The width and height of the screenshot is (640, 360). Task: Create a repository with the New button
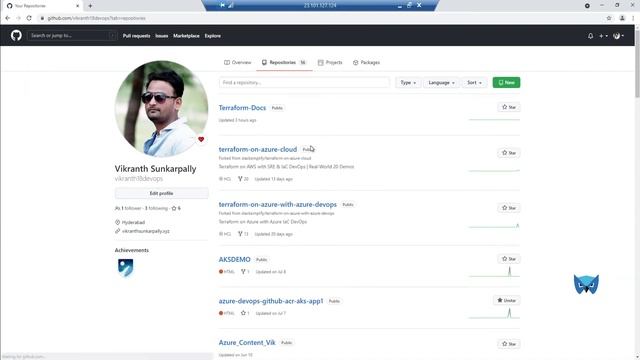click(506, 82)
